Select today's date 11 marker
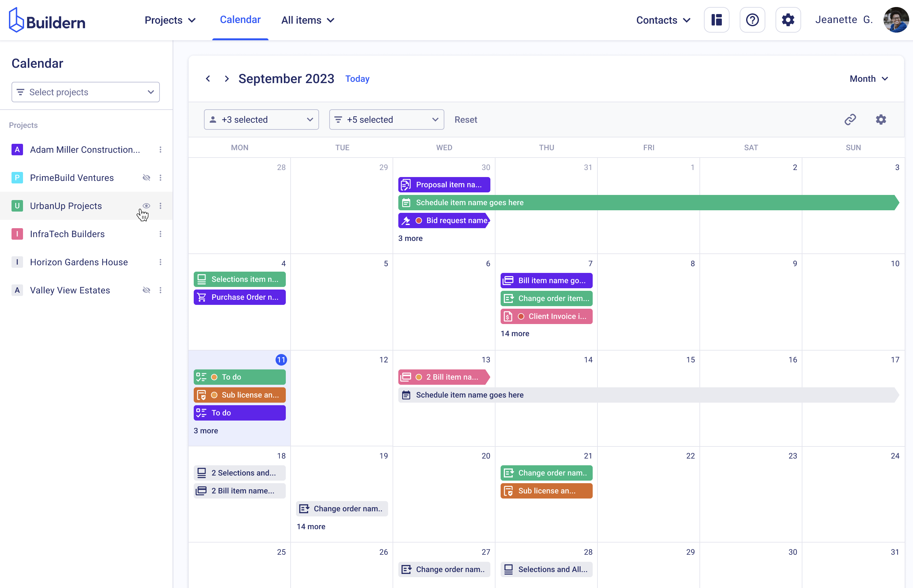 [281, 360]
